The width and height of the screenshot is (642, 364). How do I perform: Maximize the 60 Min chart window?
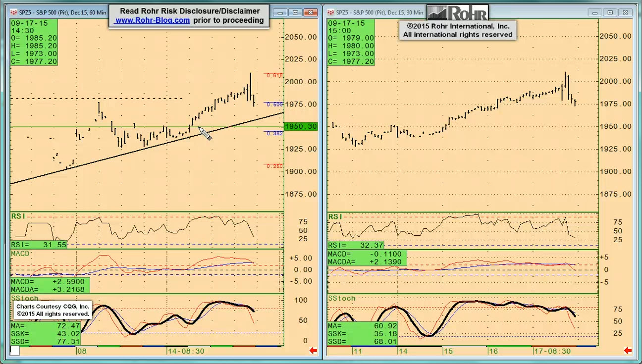point(296,12)
